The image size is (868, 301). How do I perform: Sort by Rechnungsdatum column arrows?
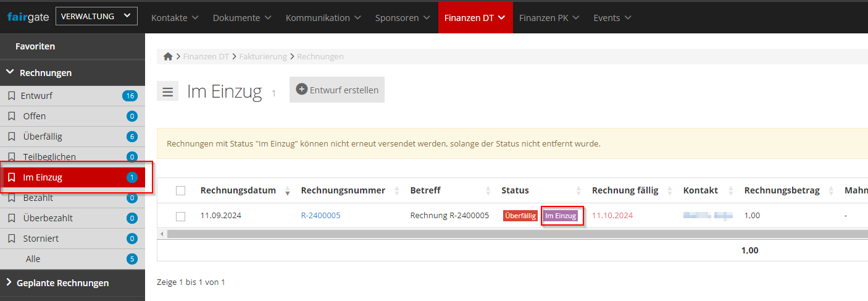[x=287, y=191]
